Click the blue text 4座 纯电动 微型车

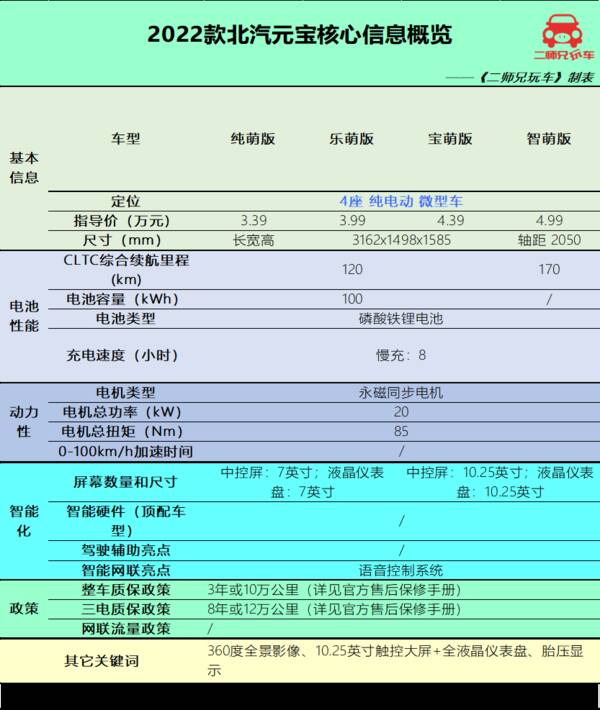point(401,201)
